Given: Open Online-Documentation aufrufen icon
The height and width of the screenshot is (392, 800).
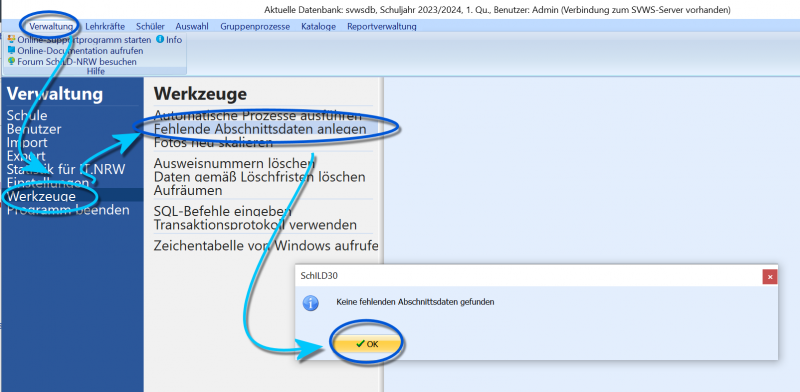Looking at the screenshot, I should coord(11,51).
